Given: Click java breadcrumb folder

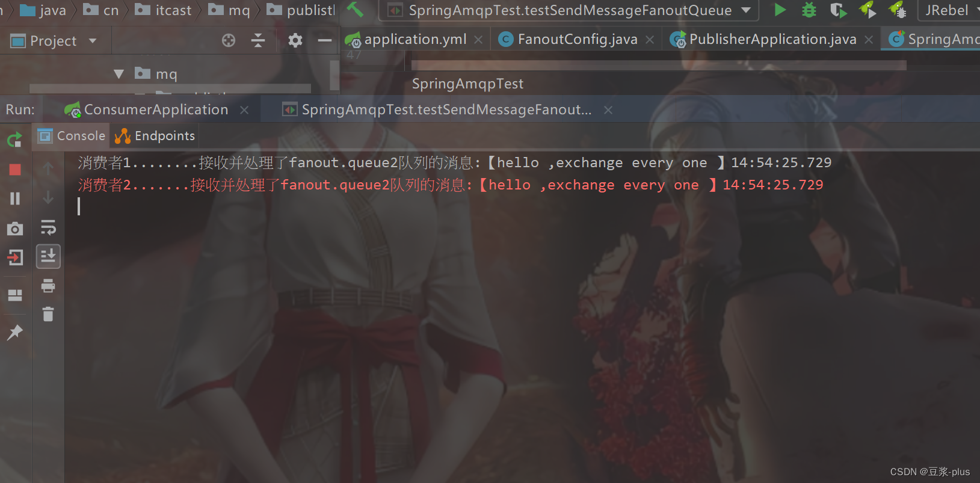Looking at the screenshot, I should [x=43, y=10].
